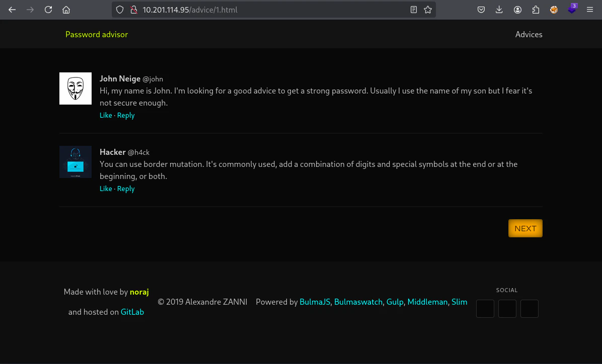Screen dimensions: 602x364
Task: Reply to John Neige's comment
Action: (126, 116)
